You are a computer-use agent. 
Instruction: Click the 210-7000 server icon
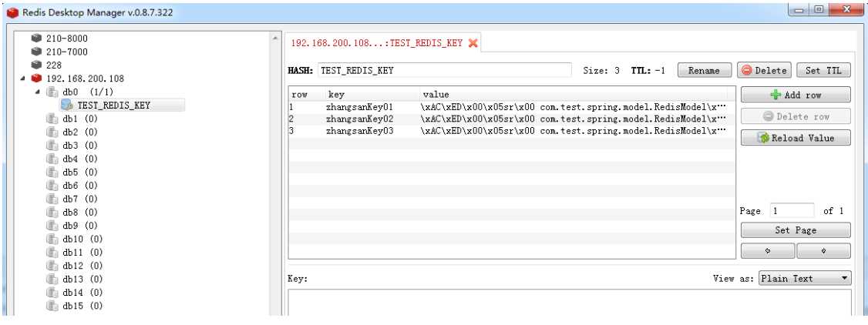coord(36,52)
